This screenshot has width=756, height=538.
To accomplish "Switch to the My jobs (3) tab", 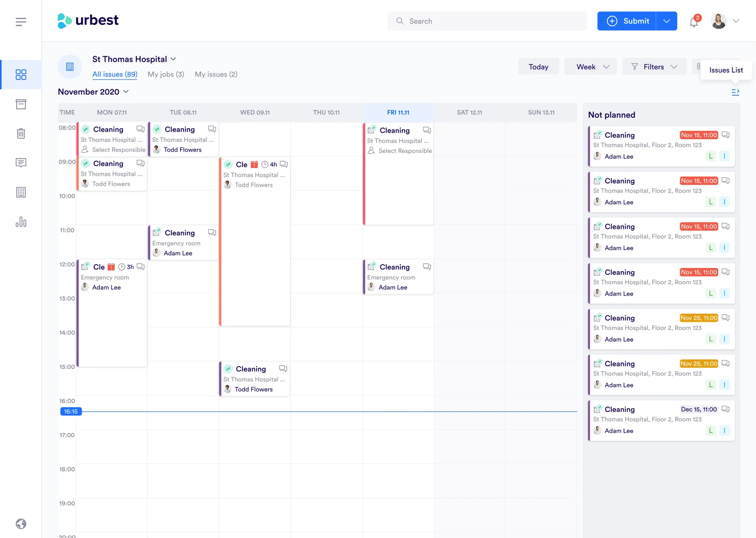I will tap(166, 74).
